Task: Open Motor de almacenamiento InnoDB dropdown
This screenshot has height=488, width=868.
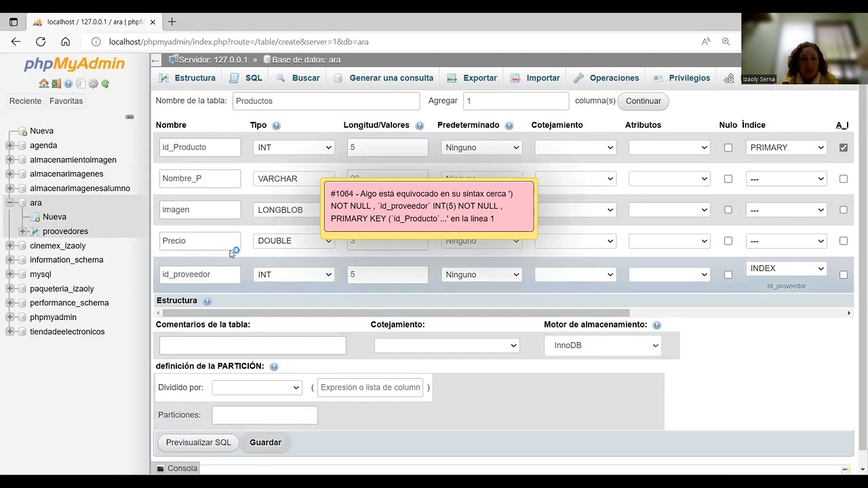Action: pyautogui.click(x=603, y=346)
